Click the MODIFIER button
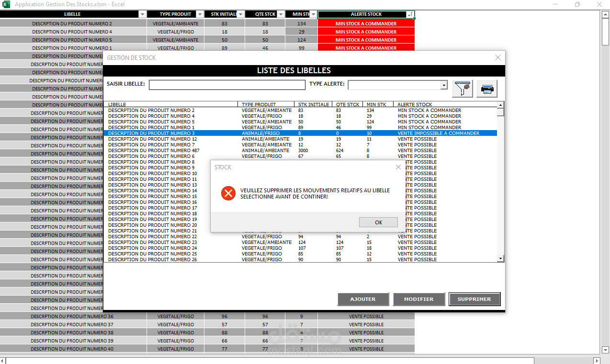This screenshot has width=610, height=364. pos(418,299)
